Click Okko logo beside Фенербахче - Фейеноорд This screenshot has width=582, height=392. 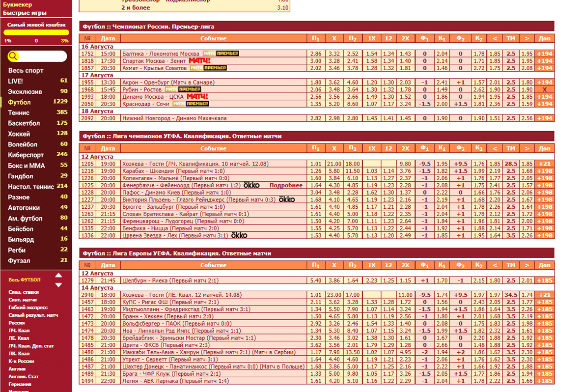point(251,185)
